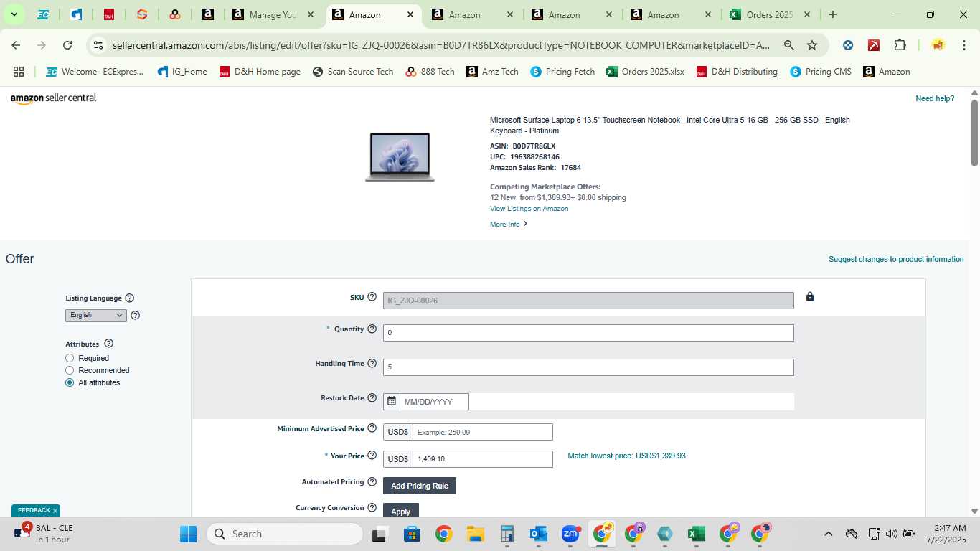
Task: Open the Zoom app in taskbar
Action: [570, 534]
